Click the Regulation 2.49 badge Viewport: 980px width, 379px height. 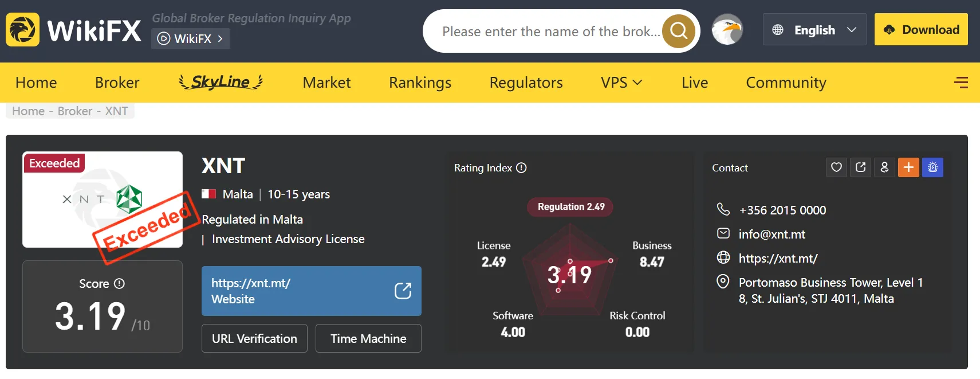570,206
